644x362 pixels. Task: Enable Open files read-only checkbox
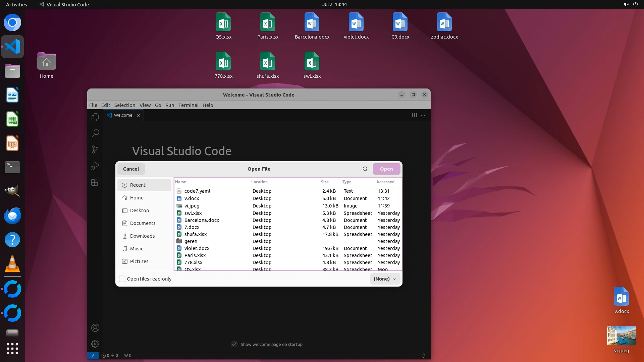pyautogui.click(x=122, y=279)
